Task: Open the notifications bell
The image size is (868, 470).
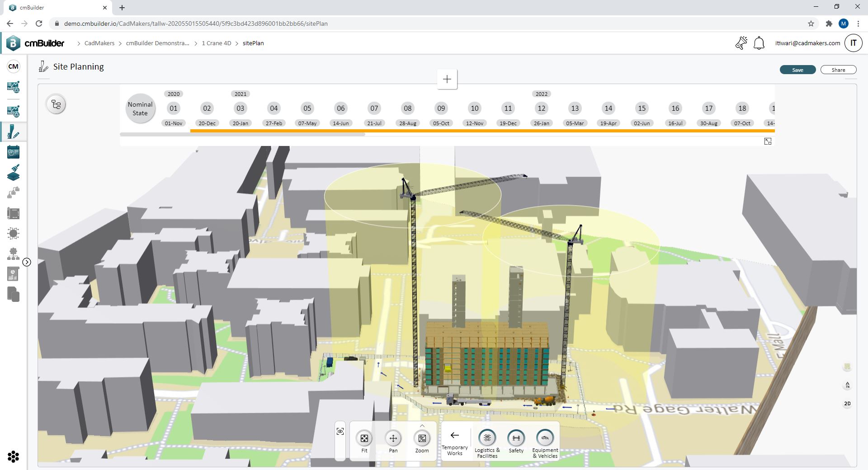Action: point(759,43)
